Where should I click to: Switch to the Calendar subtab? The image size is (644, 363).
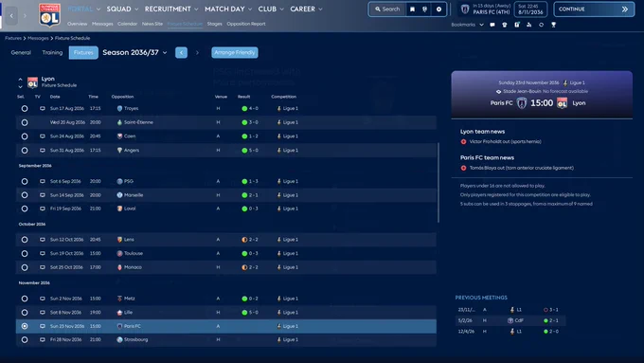tap(127, 24)
